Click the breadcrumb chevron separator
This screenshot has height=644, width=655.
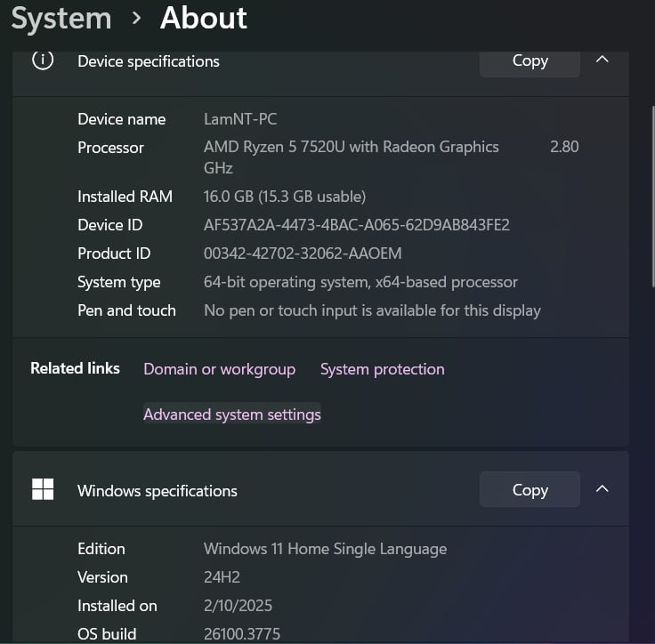(136, 18)
